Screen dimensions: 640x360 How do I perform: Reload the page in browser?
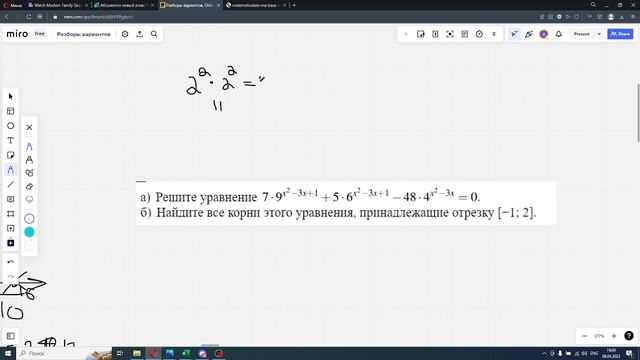tap(29, 17)
